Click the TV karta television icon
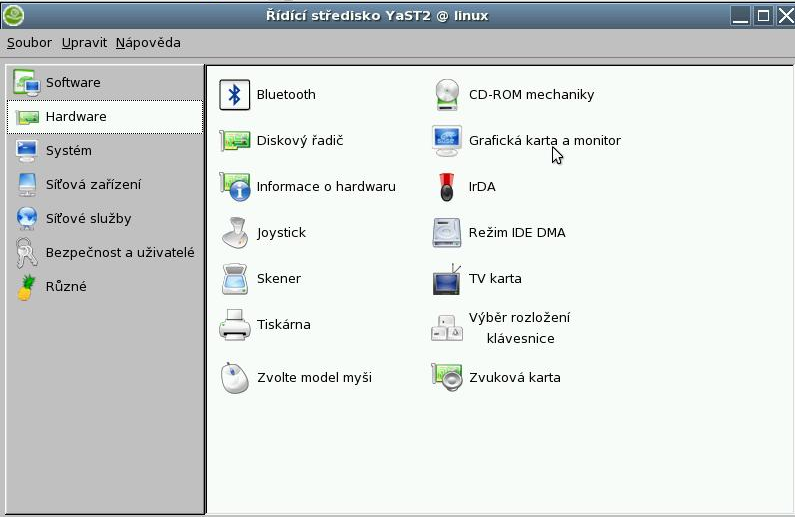The height and width of the screenshot is (517, 795). tap(447, 279)
